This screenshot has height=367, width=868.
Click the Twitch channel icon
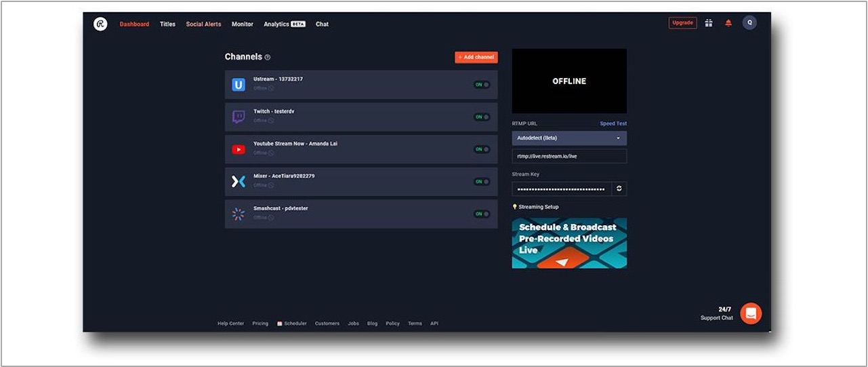tap(239, 117)
